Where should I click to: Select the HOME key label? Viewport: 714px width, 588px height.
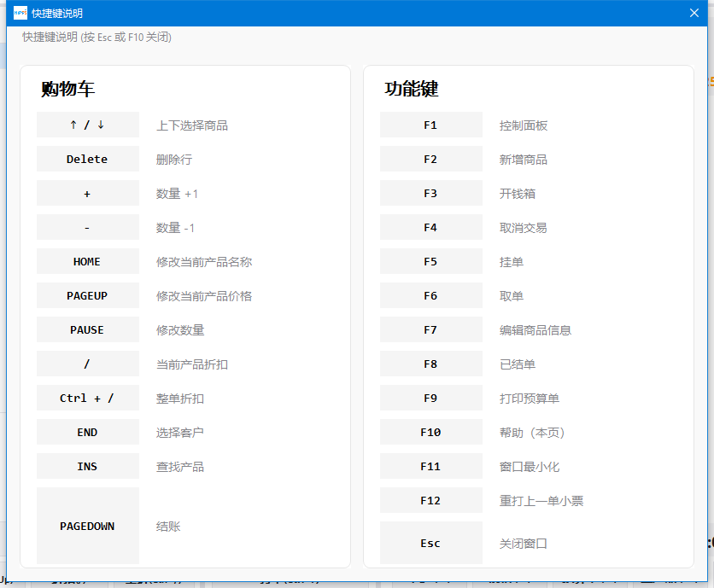pos(87,261)
